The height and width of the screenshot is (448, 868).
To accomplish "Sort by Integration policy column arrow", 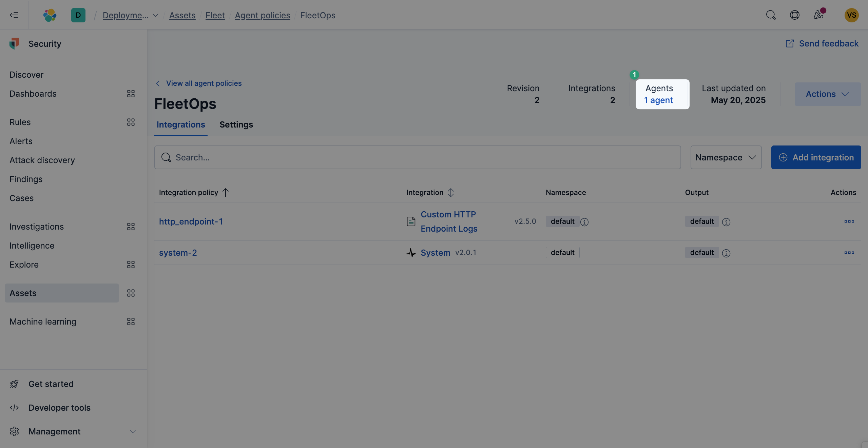I will pyautogui.click(x=226, y=193).
